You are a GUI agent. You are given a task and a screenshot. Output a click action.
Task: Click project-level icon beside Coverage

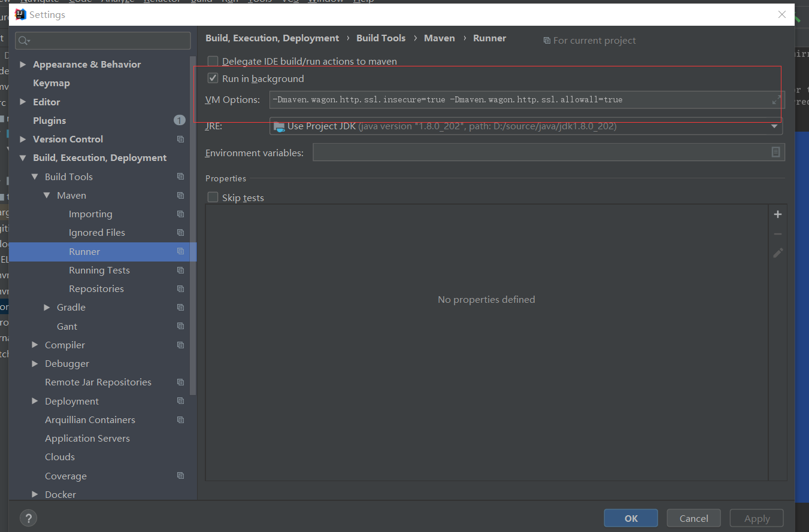[x=180, y=476]
